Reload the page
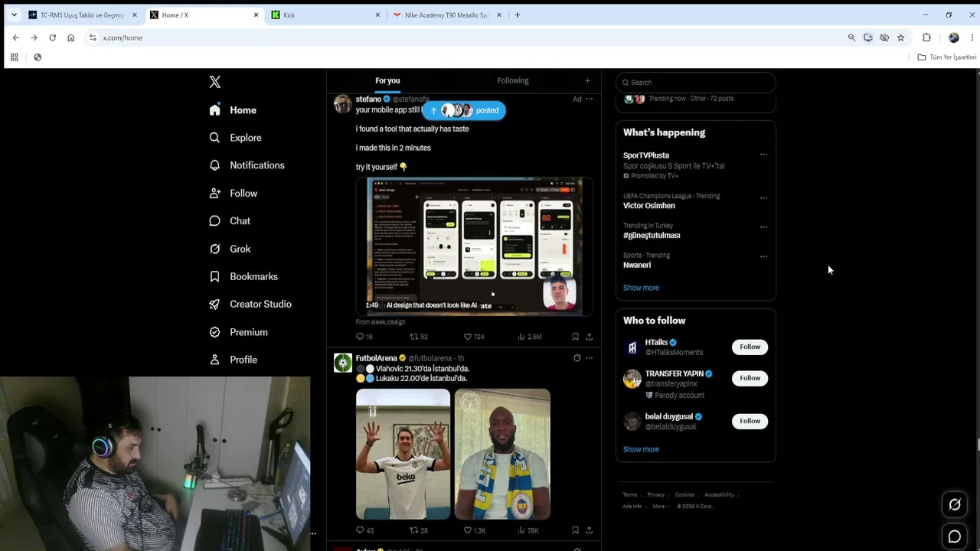This screenshot has width=980, height=551. (52, 37)
